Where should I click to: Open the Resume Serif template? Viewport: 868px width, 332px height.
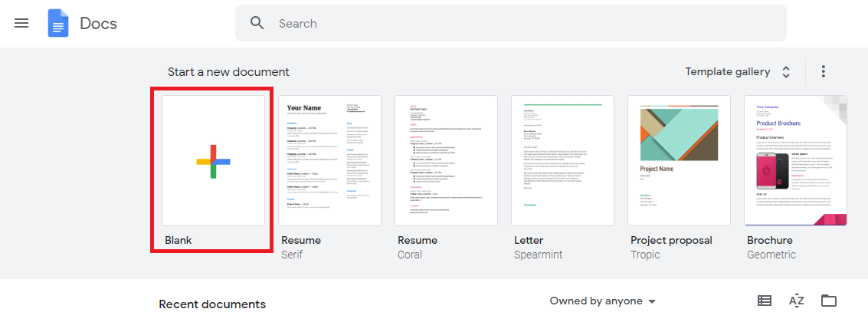(329, 160)
